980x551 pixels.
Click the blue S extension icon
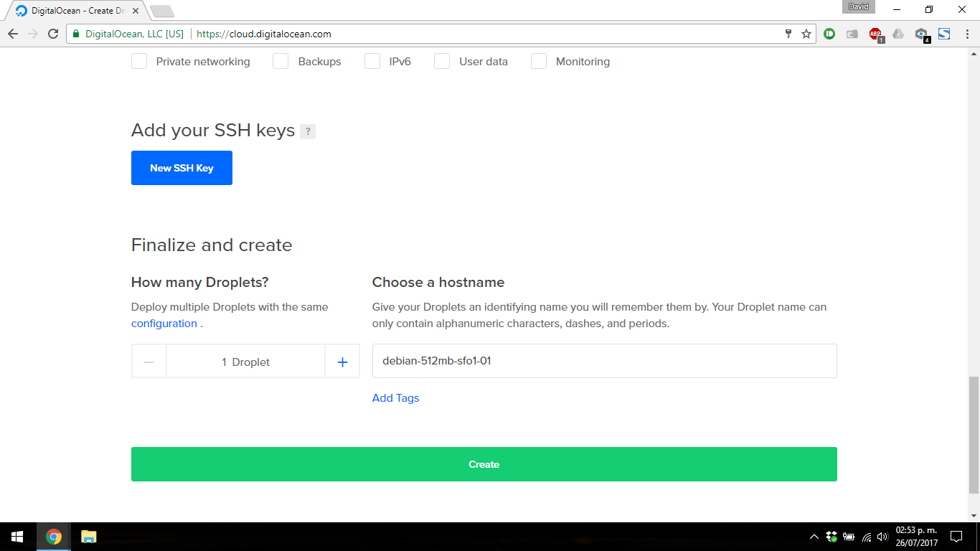[x=944, y=34]
